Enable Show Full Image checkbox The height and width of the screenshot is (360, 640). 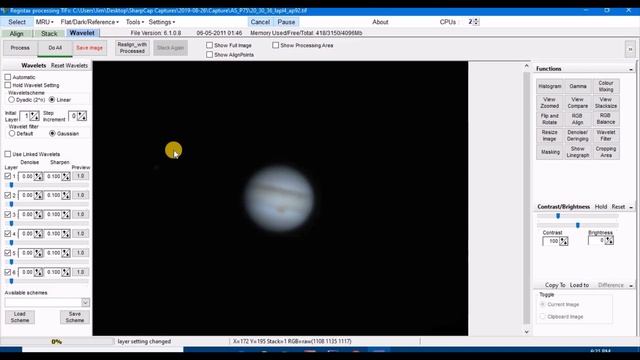pyautogui.click(x=209, y=45)
